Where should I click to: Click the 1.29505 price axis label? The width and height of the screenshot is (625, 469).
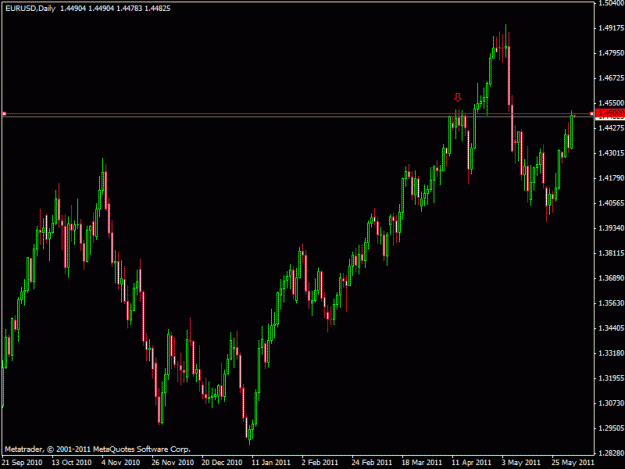(x=611, y=428)
